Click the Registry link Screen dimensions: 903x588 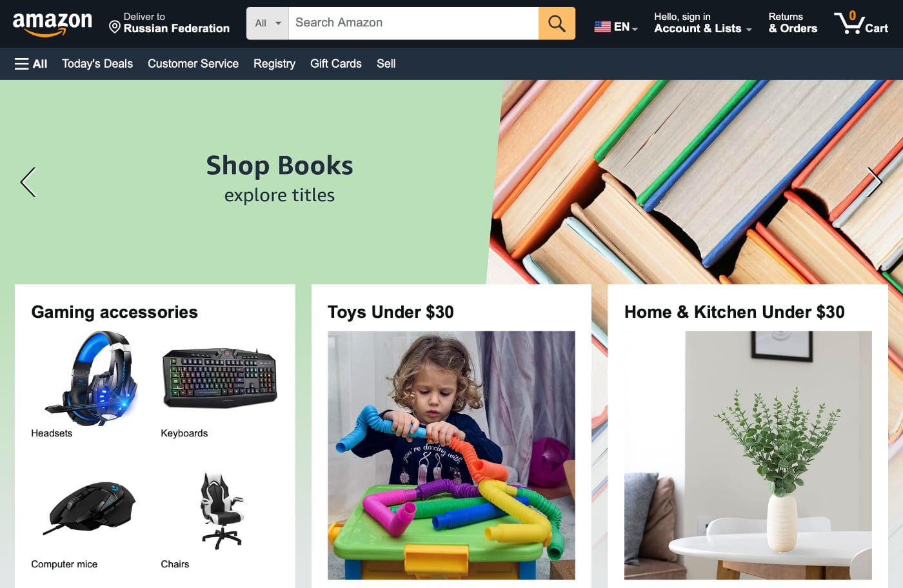[274, 64]
